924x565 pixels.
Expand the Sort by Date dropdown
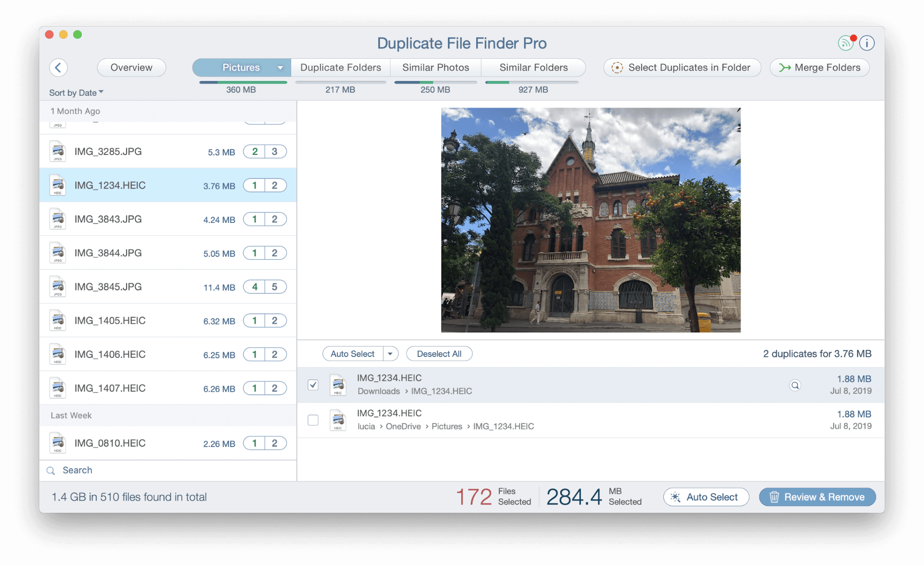76,92
